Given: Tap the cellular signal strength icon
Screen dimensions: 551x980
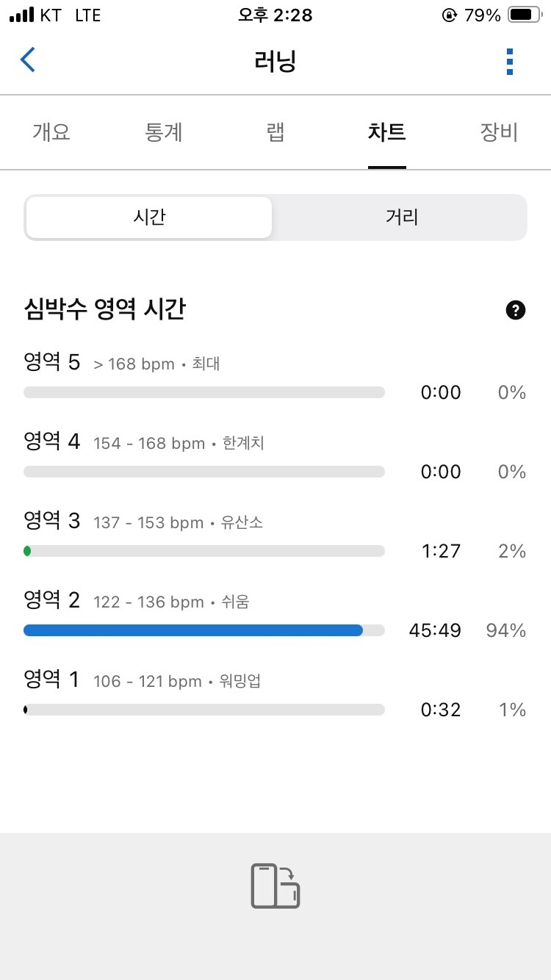Looking at the screenshot, I should click(x=22, y=15).
